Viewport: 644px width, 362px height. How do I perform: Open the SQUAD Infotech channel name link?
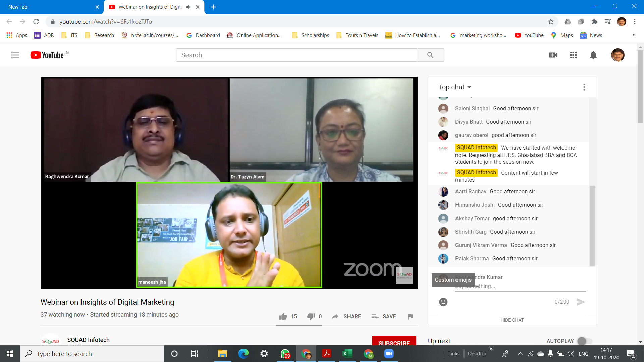89,340
